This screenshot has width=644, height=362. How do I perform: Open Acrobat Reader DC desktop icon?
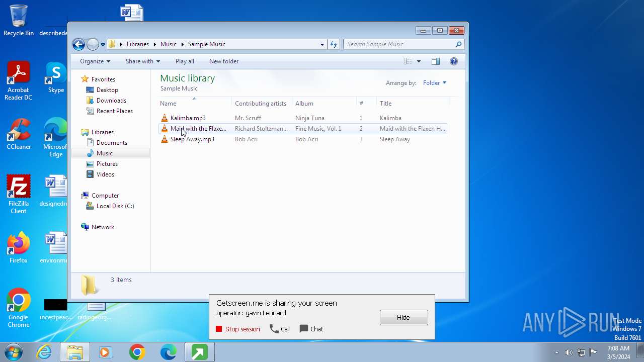(19, 80)
